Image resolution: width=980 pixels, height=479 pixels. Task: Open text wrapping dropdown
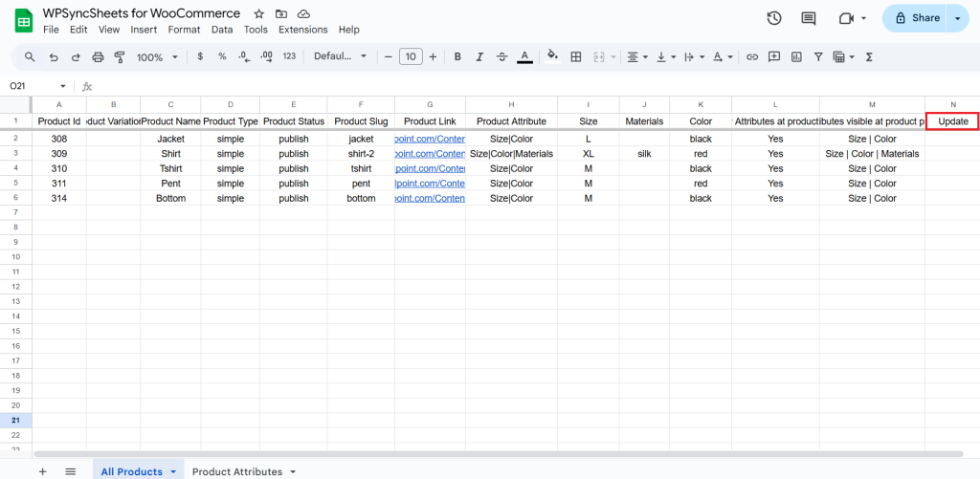tap(695, 56)
